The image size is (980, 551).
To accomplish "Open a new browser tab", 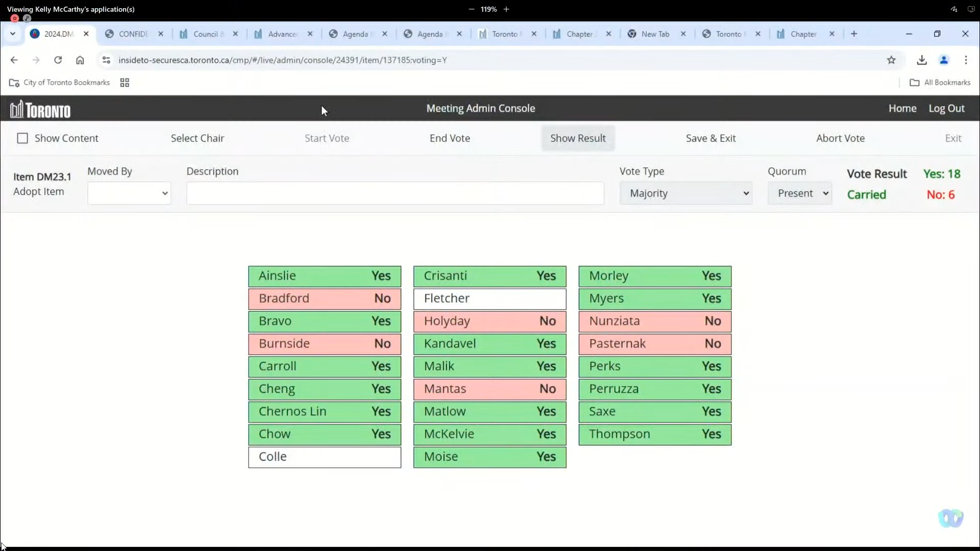I will [x=854, y=34].
